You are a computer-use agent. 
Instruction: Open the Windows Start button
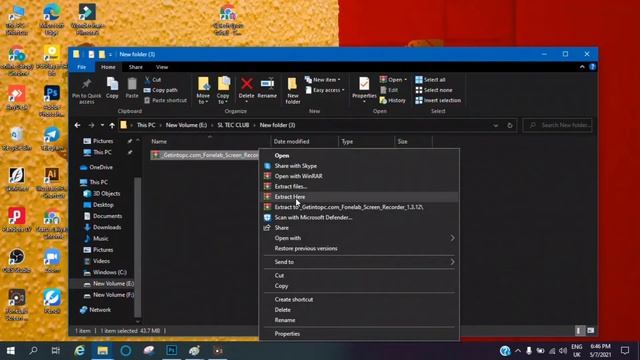11,350
